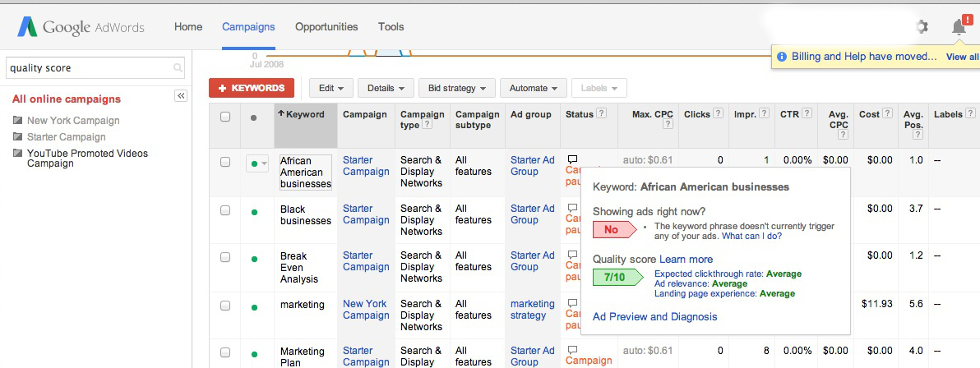Switch to the Opportunities tab
The image size is (980, 368).
click(x=326, y=27)
